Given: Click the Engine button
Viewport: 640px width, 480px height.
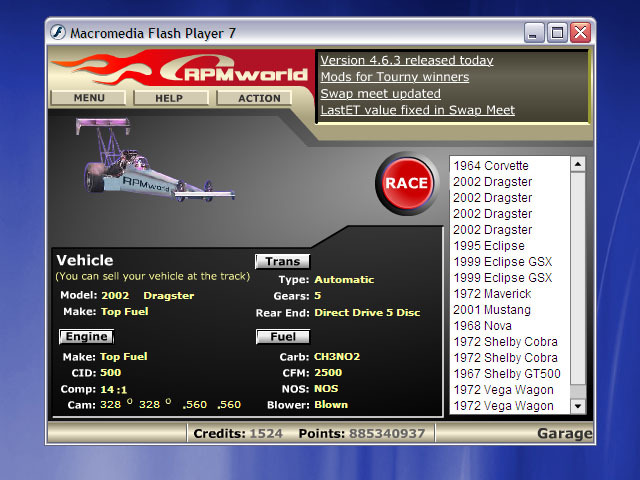Looking at the screenshot, I should click(87, 336).
